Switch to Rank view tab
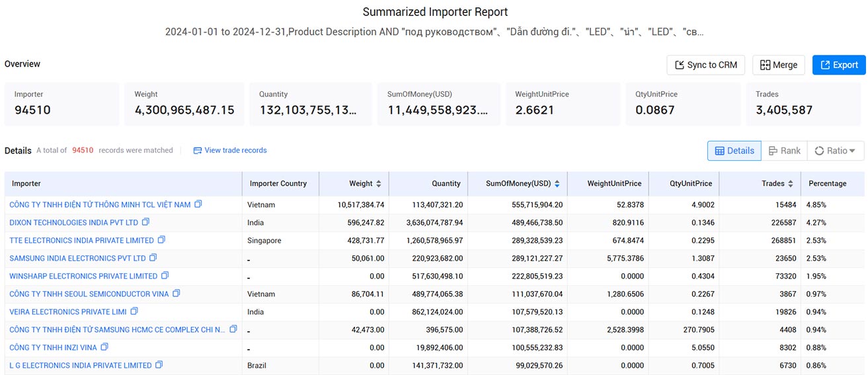Viewport: 868px width, 375px height. 784,151
